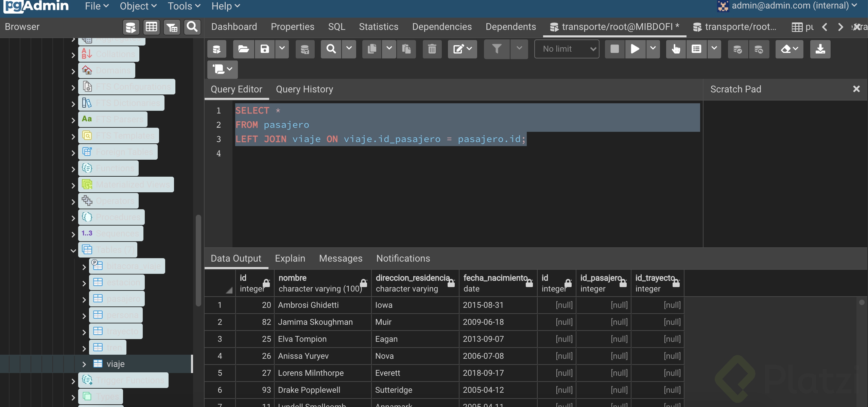Switch to the Dependents tab
This screenshot has width=868, height=407.
[x=510, y=27]
